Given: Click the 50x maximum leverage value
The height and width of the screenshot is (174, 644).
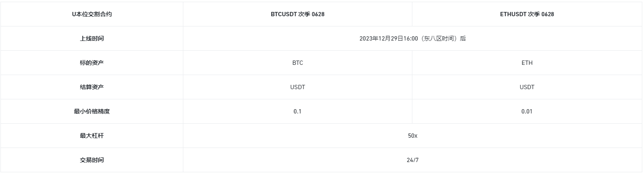Looking at the screenshot, I should click(412, 136).
